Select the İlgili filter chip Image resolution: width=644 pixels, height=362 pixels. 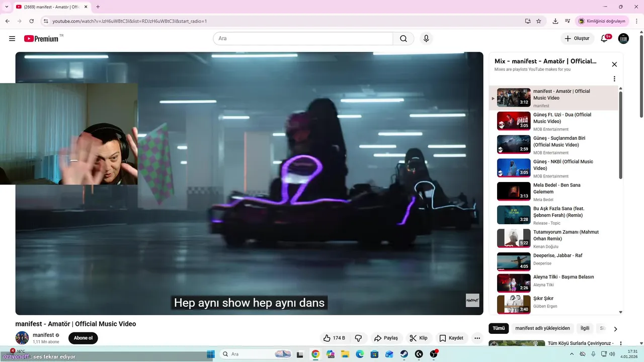tap(585, 328)
